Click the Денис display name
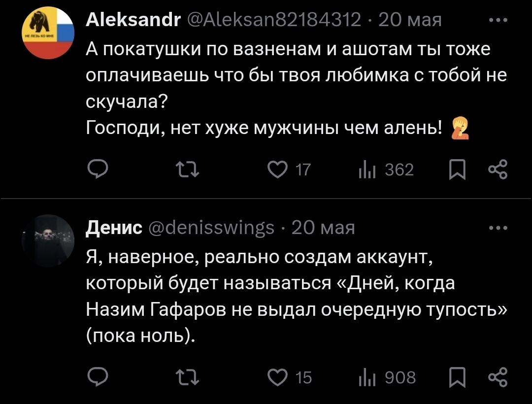Image resolution: width=532 pixels, height=404 pixels. point(114,228)
